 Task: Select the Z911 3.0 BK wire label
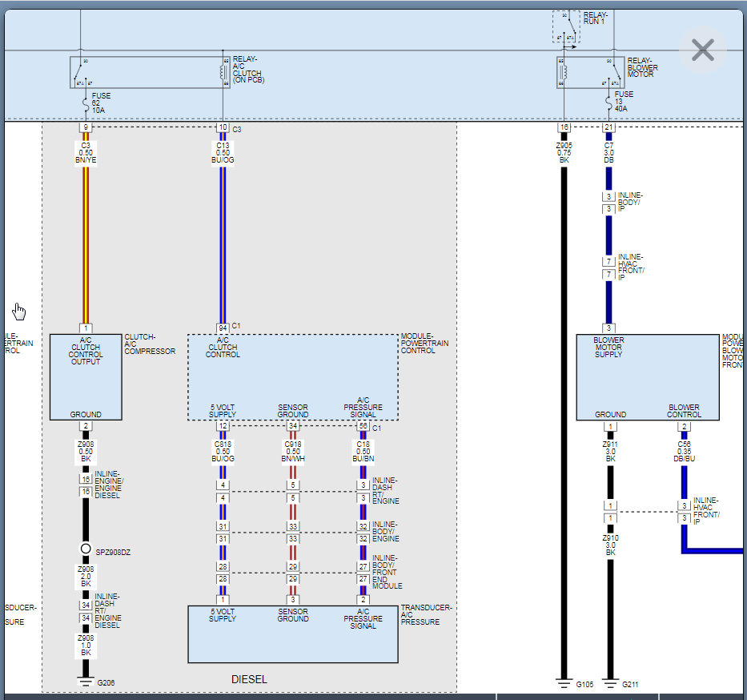coord(610,451)
